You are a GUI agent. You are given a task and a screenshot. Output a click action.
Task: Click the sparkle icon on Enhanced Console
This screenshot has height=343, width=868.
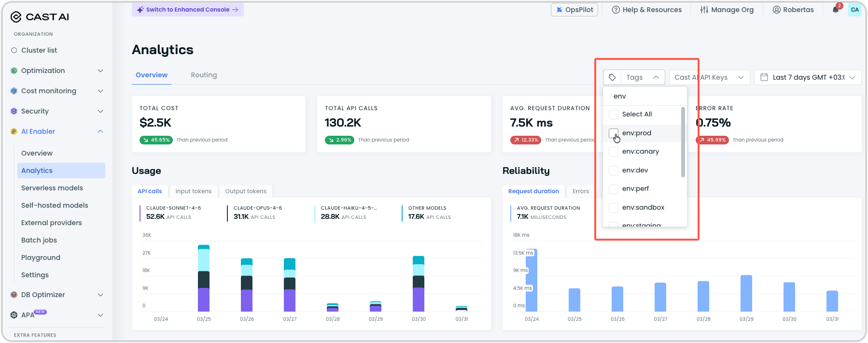click(x=140, y=10)
